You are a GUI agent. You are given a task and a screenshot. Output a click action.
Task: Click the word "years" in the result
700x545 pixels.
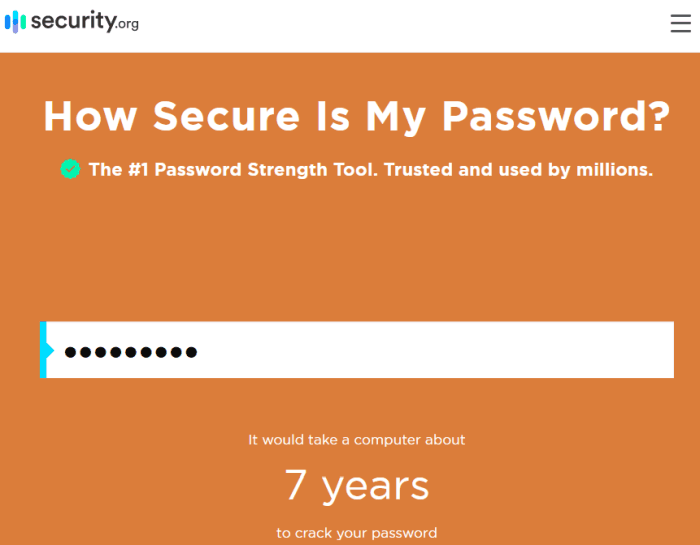pyautogui.click(x=375, y=487)
